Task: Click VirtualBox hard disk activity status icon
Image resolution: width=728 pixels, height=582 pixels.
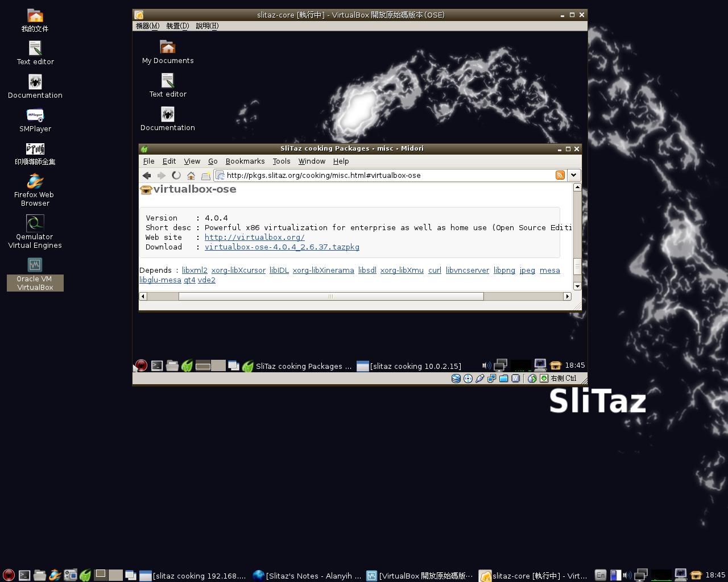Action: point(456,379)
